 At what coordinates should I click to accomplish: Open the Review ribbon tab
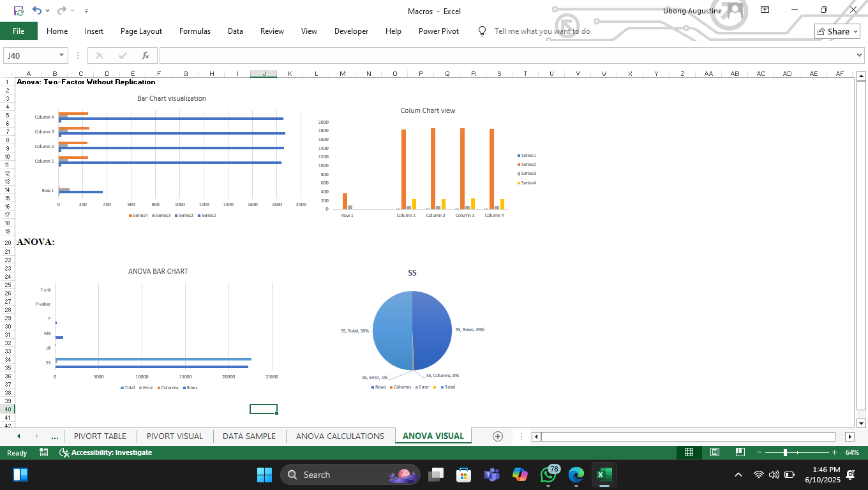pyautogui.click(x=272, y=31)
